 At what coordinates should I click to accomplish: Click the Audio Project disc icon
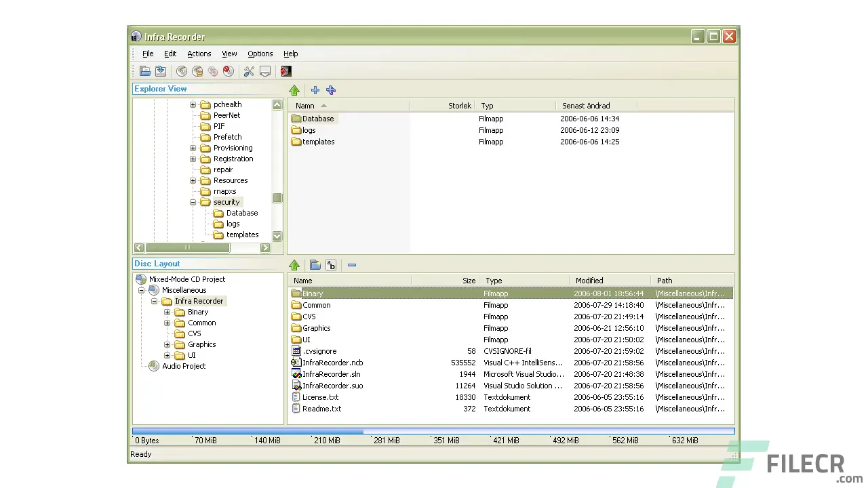coord(154,366)
